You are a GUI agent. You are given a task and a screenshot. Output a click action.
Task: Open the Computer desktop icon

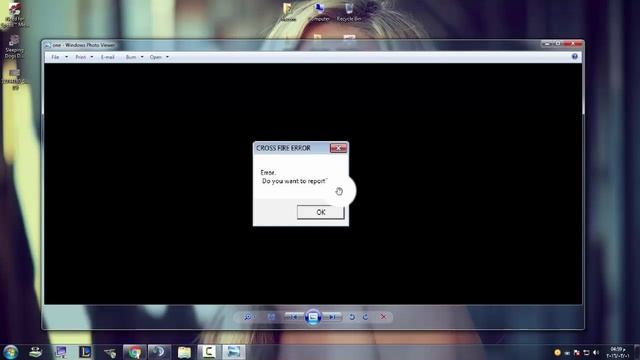pos(319,12)
